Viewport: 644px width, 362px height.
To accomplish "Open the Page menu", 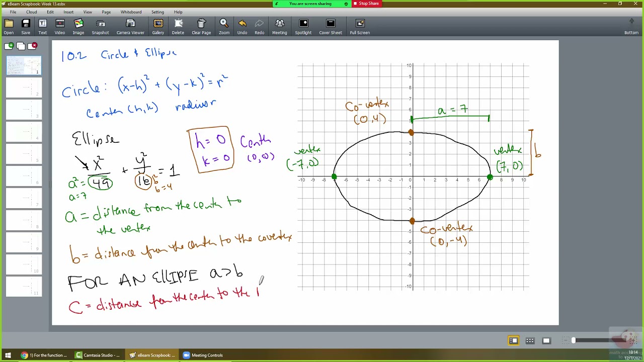I will [106, 12].
